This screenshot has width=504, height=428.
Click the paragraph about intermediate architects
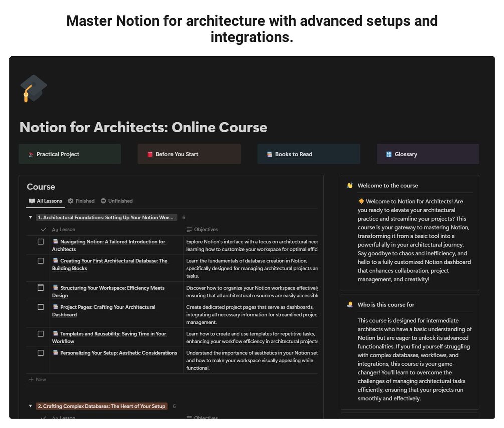(415, 359)
